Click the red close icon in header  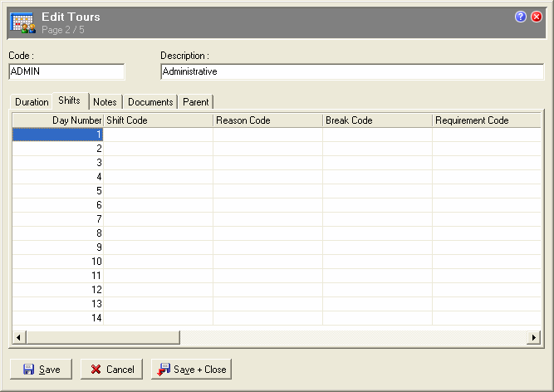point(537,17)
